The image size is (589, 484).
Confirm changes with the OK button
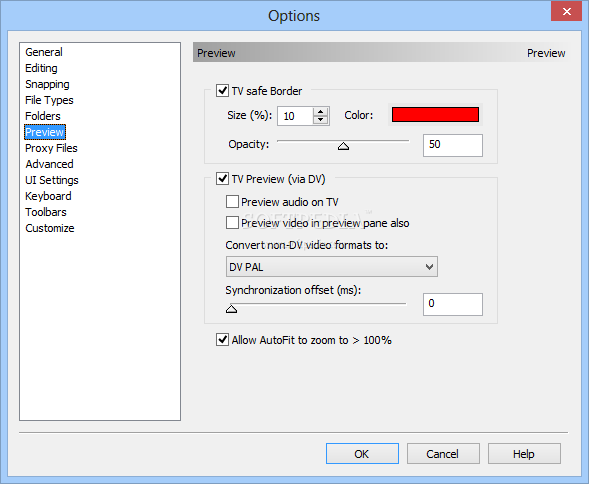coord(362,454)
